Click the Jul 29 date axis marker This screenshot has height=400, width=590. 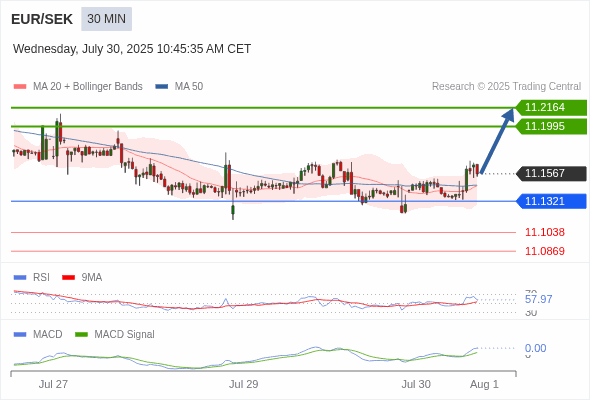(x=243, y=384)
